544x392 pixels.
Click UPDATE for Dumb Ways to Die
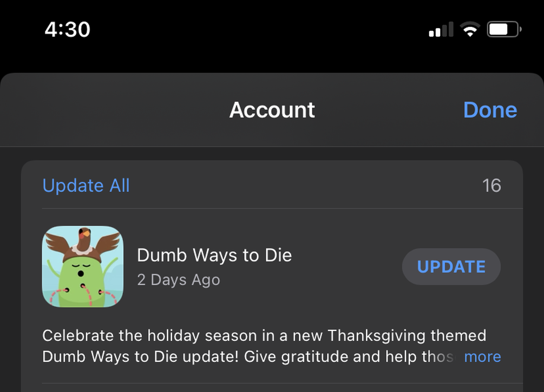click(452, 266)
